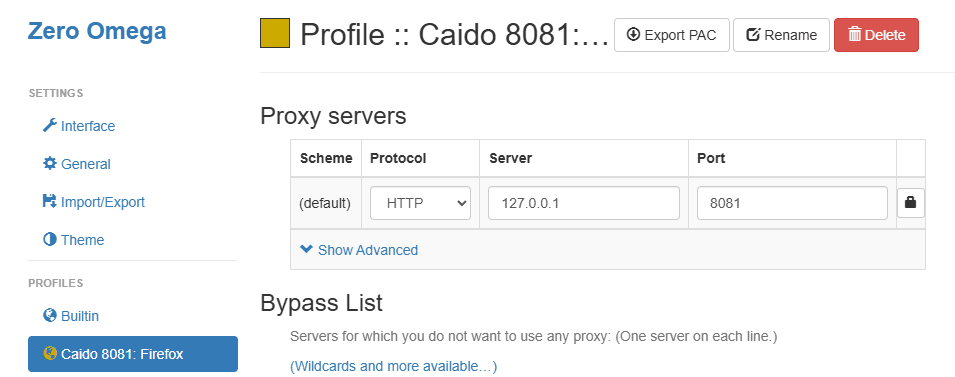Open the Wildcards and more available link

pos(393,366)
